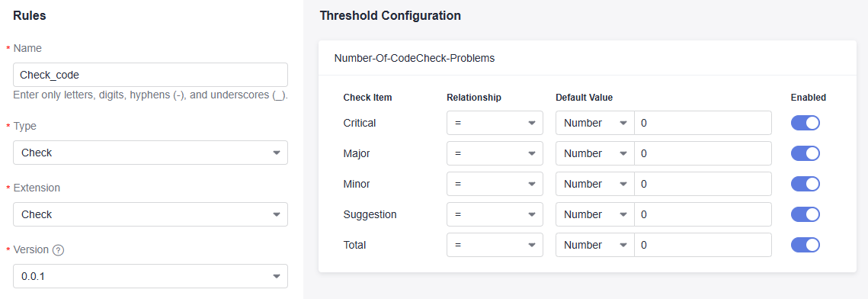The height and width of the screenshot is (299, 868).
Task: Click the Major default value field
Action: [703, 153]
